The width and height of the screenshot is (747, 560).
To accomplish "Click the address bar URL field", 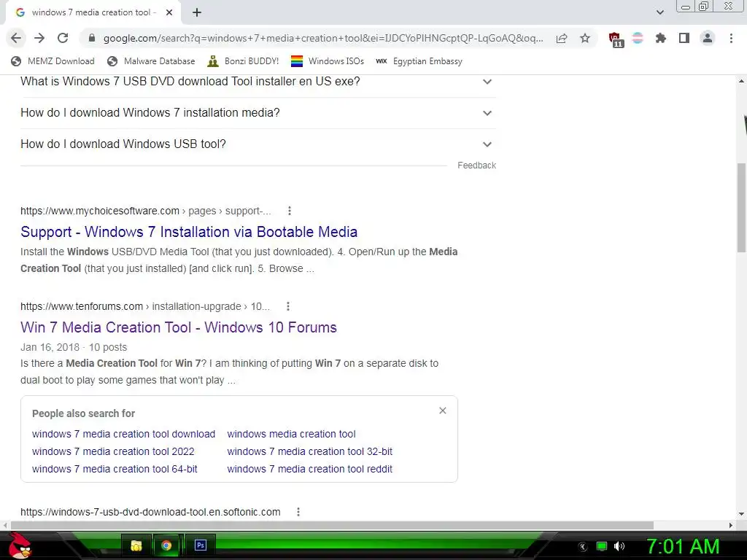I will pos(323,38).
